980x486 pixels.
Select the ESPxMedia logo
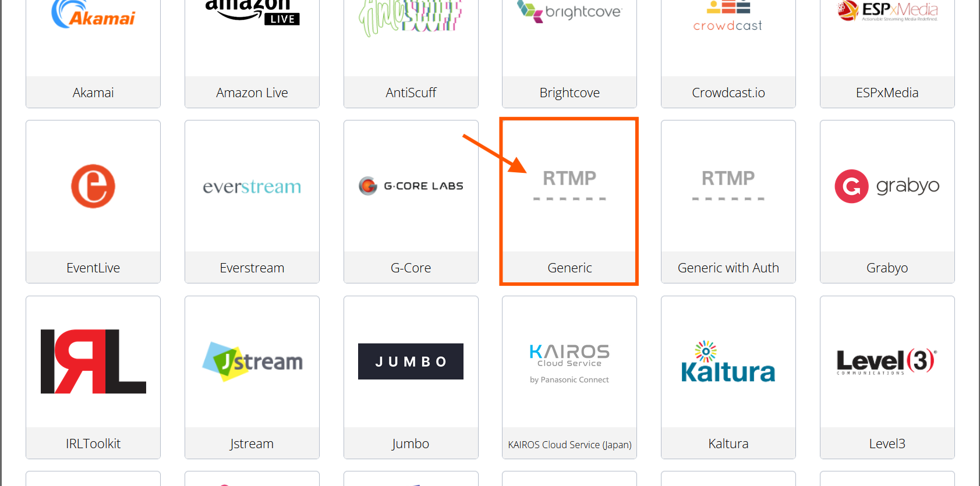[x=887, y=11]
